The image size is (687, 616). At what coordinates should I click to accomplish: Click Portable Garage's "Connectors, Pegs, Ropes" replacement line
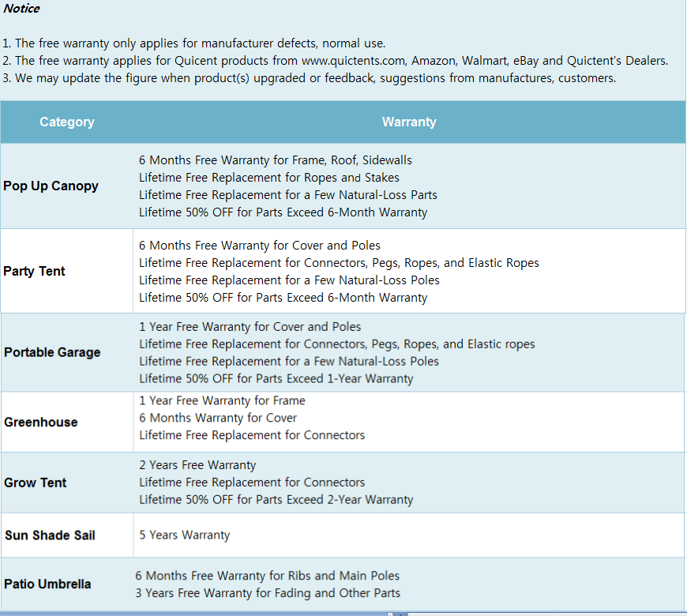pyautogui.click(x=337, y=344)
